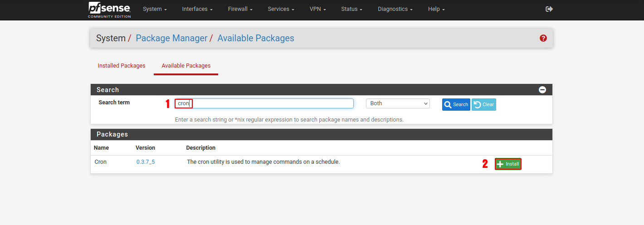The width and height of the screenshot is (644, 225).
Task: Open the Status menu
Action: (x=351, y=9)
